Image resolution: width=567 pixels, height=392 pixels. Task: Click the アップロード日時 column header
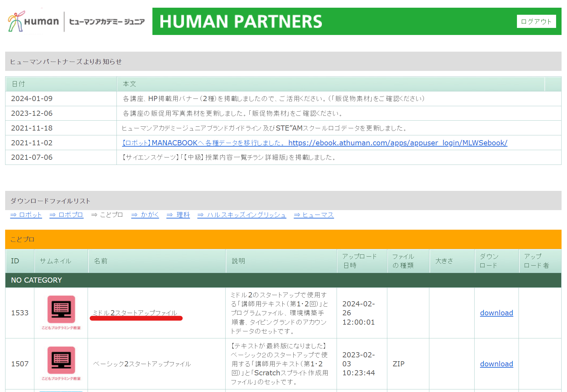click(x=359, y=261)
